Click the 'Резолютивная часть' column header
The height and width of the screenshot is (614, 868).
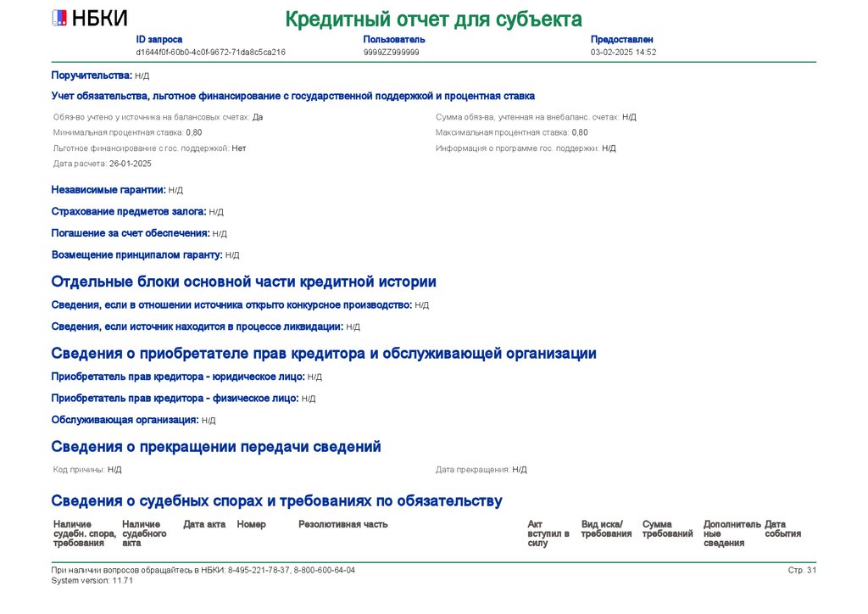point(343,524)
